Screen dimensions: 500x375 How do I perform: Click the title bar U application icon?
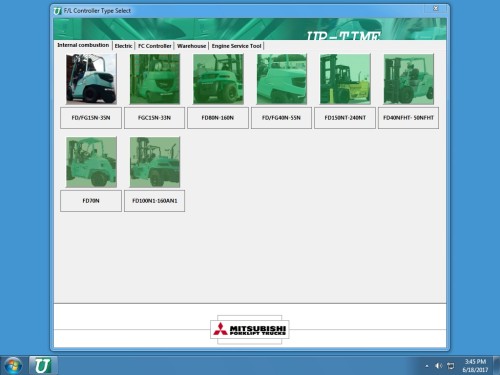click(x=58, y=11)
